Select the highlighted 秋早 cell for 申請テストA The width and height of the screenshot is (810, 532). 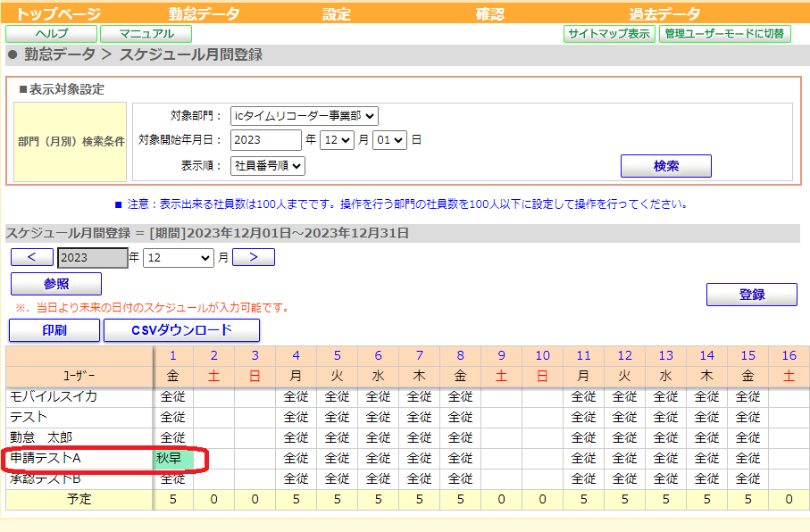tap(173, 459)
